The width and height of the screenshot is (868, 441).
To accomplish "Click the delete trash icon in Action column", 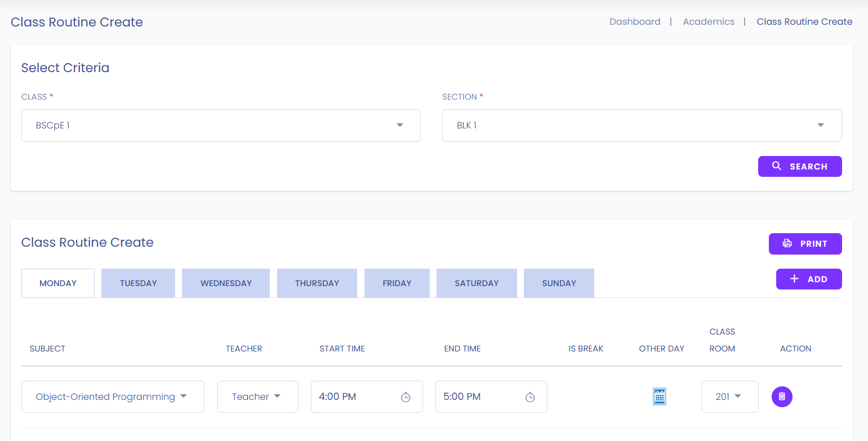I will point(782,397).
